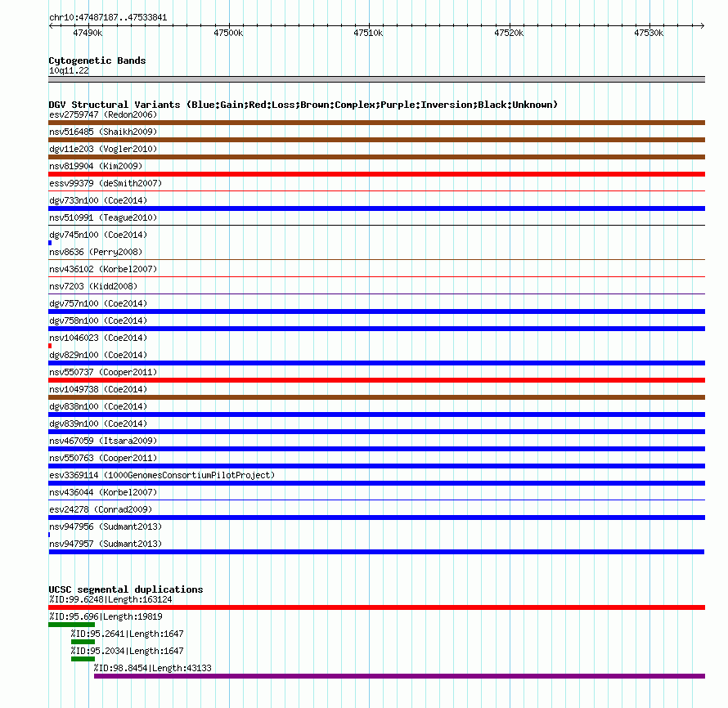The height and width of the screenshot is (708, 728).
Task: Click the green bar under %ID:95.2641
Action: 83,642
